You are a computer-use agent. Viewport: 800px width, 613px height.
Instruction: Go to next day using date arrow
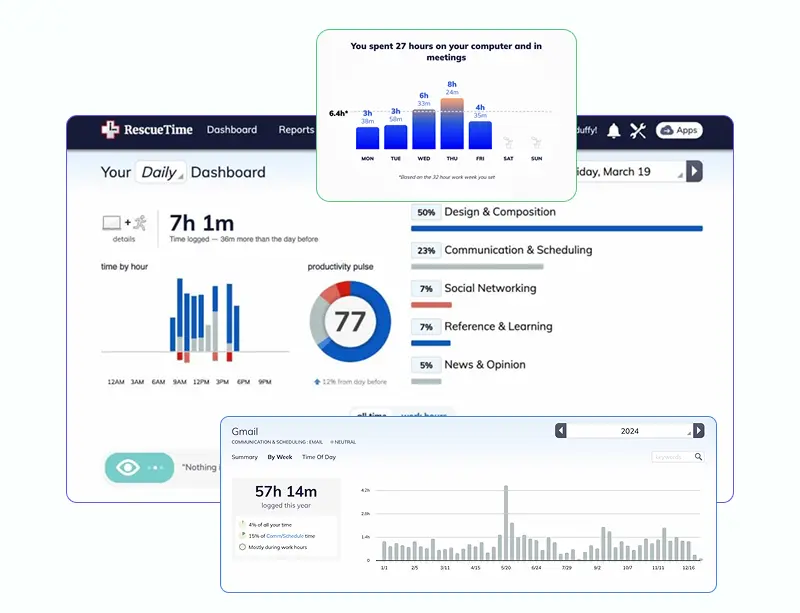pos(695,172)
